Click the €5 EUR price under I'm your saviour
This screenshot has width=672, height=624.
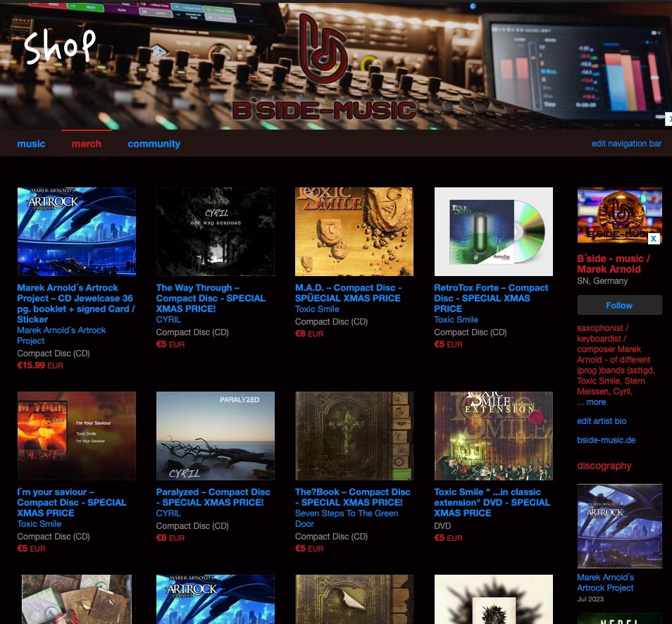[31, 549]
